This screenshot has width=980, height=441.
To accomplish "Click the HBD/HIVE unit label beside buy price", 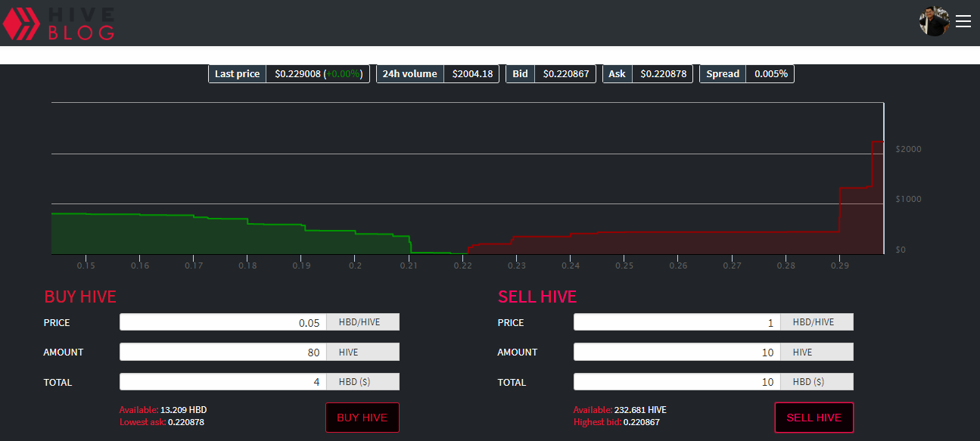I will tap(363, 322).
